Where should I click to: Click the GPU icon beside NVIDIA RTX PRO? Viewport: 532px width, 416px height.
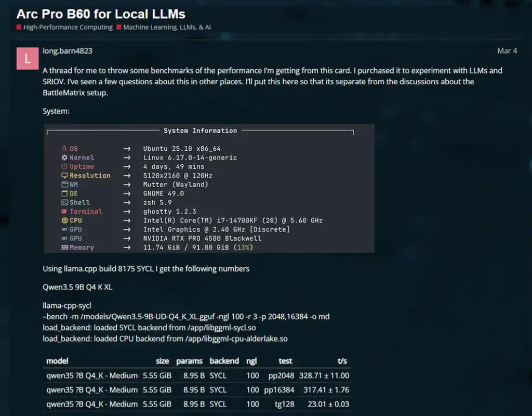coord(64,238)
